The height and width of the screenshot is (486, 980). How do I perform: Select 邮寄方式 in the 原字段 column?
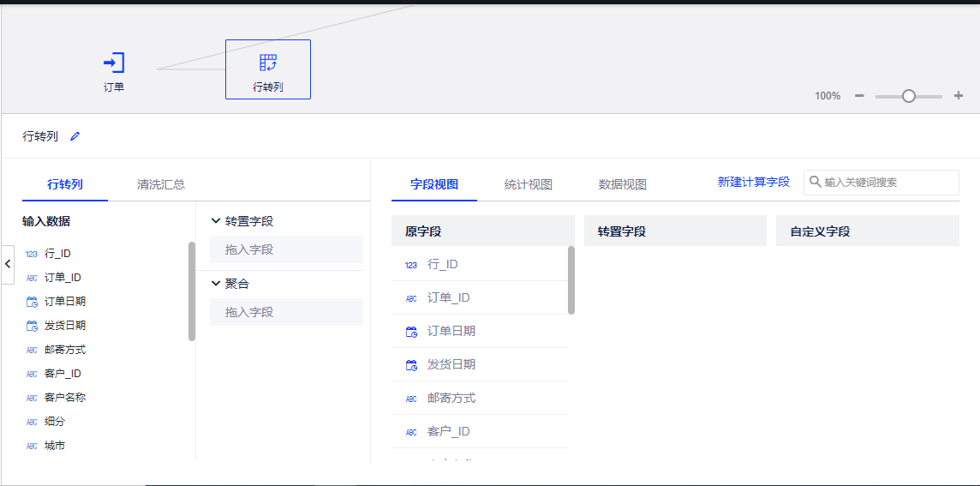coord(451,398)
